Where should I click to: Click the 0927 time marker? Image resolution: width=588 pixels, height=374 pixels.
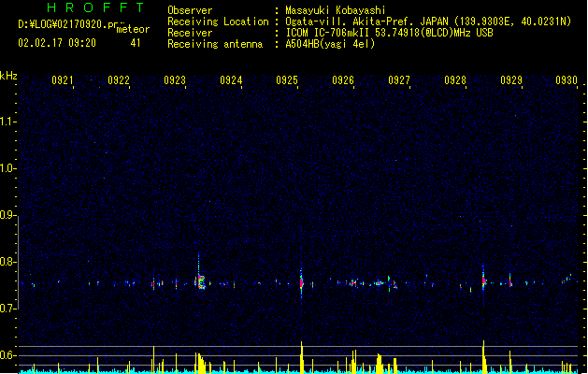pos(399,80)
